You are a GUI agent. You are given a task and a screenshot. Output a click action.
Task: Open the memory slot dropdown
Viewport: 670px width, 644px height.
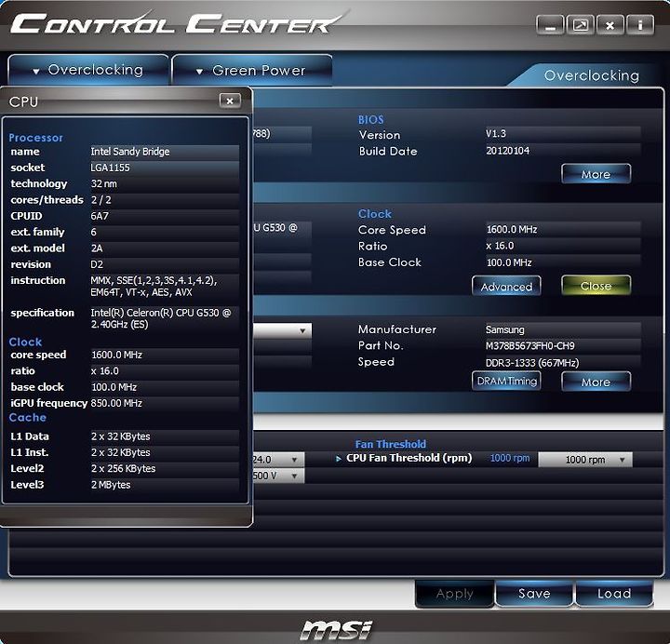(282, 330)
